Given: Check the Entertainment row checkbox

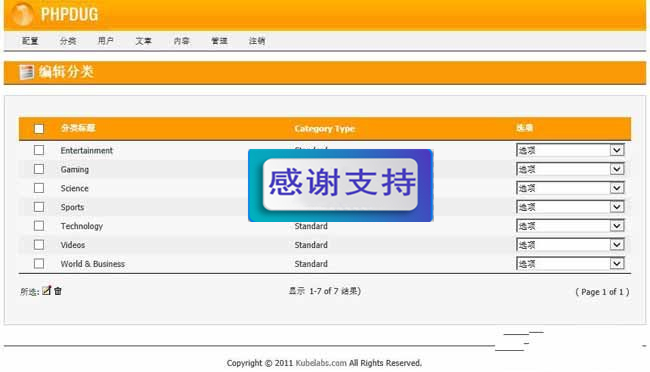Looking at the screenshot, I should point(39,150).
